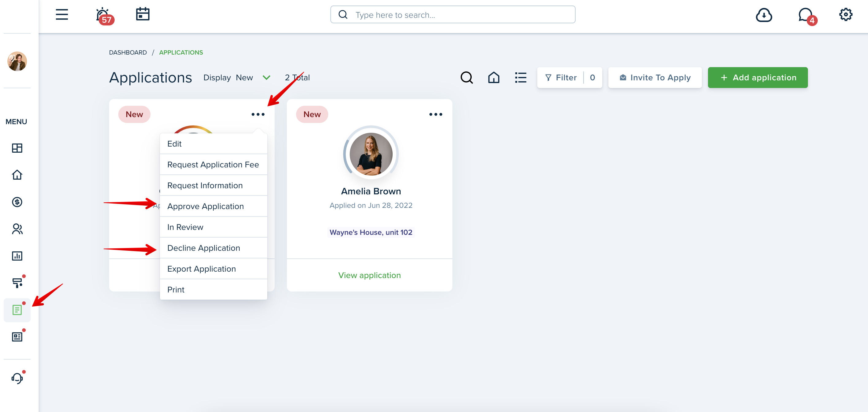Click the user avatar in the sidebar
The image size is (868, 412).
pyautogui.click(x=17, y=61)
